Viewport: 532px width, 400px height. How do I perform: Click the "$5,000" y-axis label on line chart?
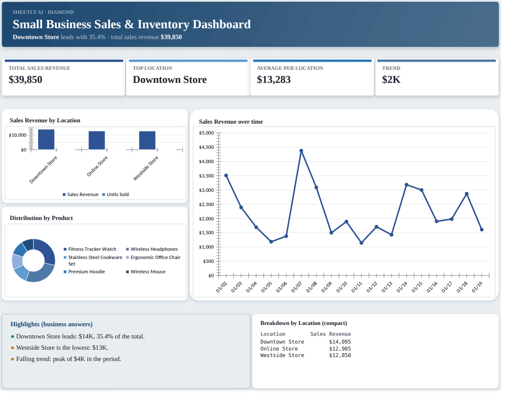206,133
